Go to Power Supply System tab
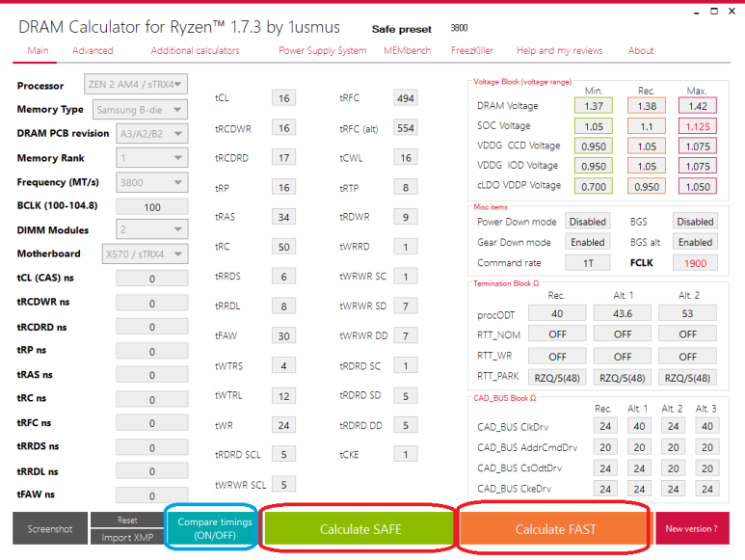Image resolution: width=745 pixels, height=560 pixels. point(322,50)
